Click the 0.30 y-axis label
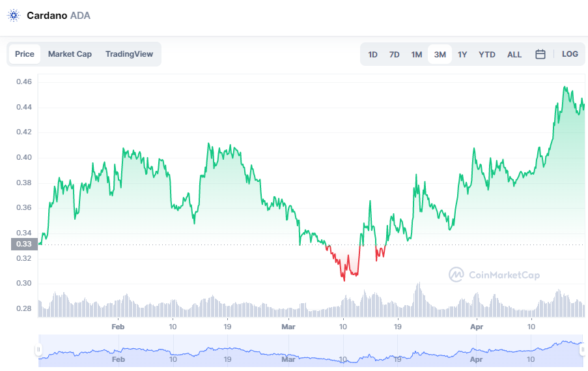The width and height of the screenshot is (588, 371). tap(24, 283)
